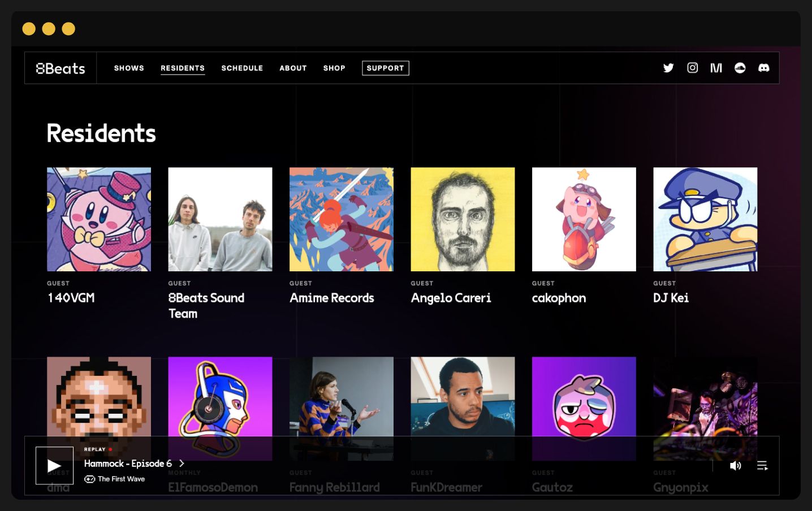Go to the Shows page

(x=129, y=68)
